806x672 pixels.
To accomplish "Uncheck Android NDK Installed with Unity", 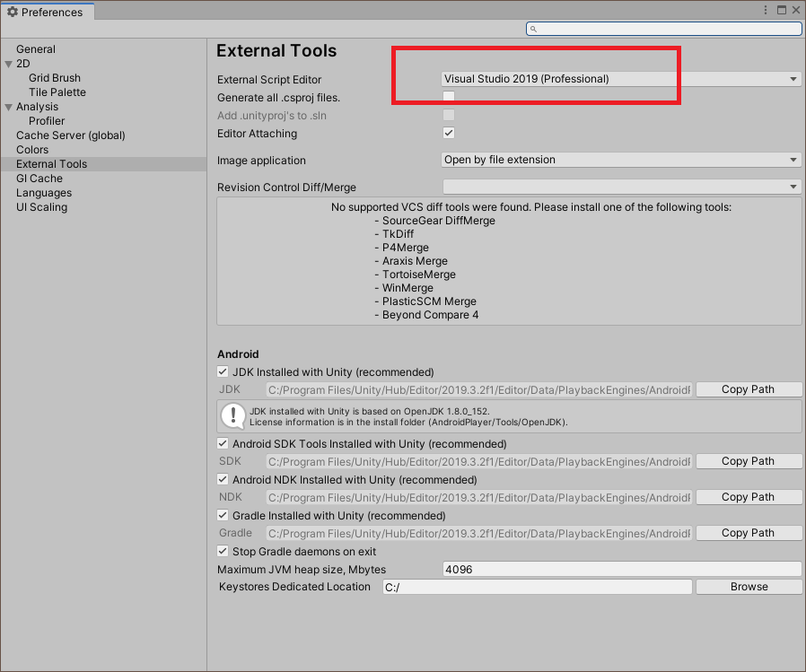I will [223, 479].
